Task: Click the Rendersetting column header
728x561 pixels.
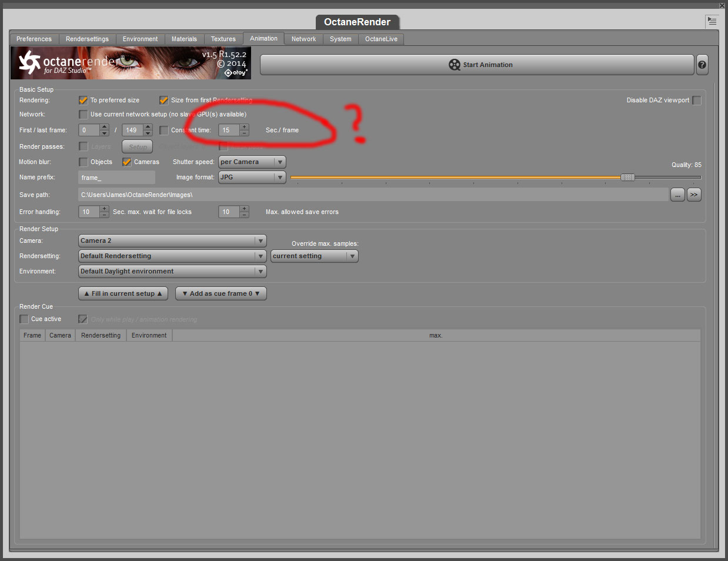Action: [101, 335]
